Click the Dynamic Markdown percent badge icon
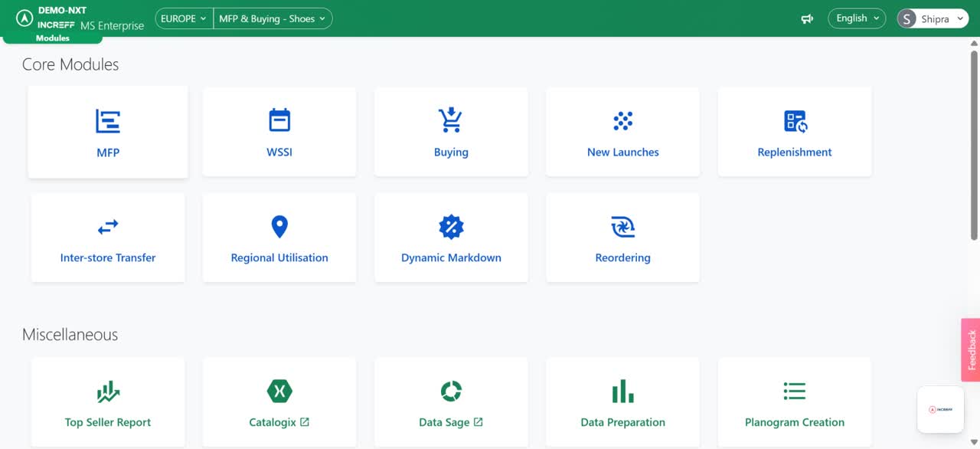This screenshot has height=449, width=980. click(x=451, y=227)
